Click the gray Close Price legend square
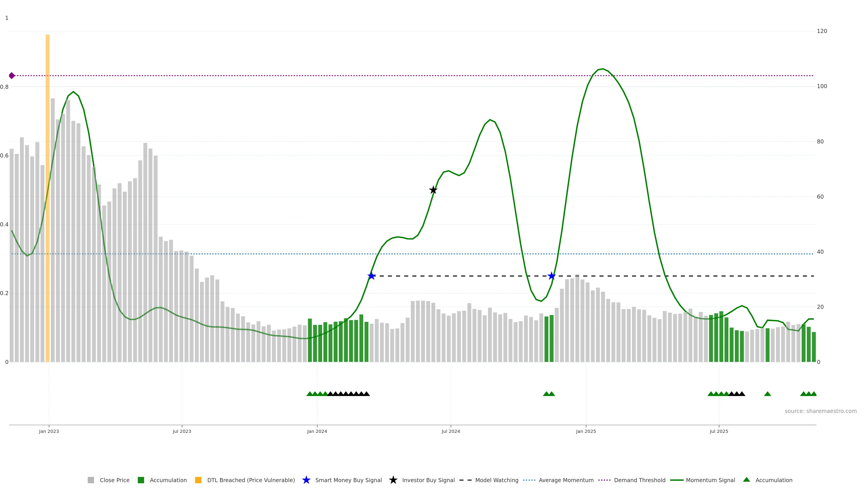868x488 pixels. coord(91,480)
